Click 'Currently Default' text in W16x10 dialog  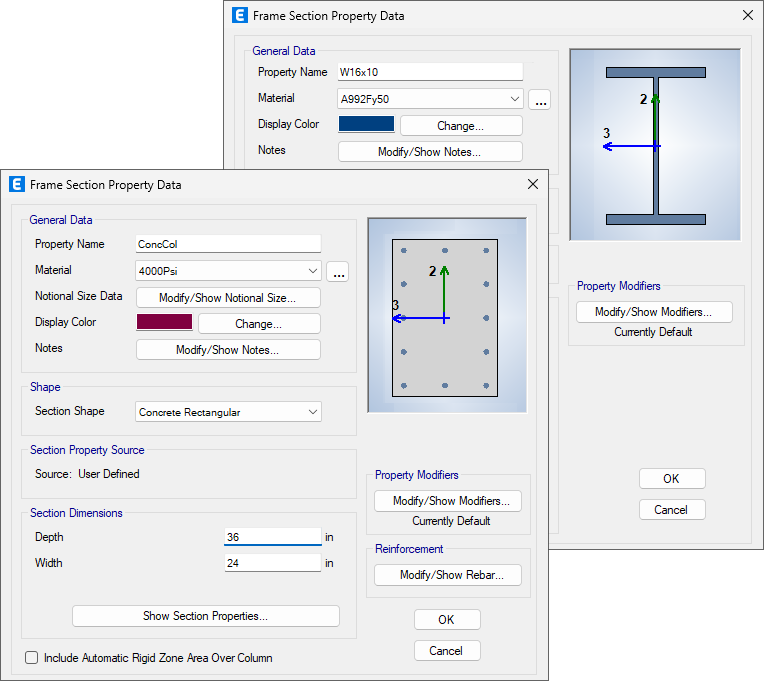(x=653, y=332)
